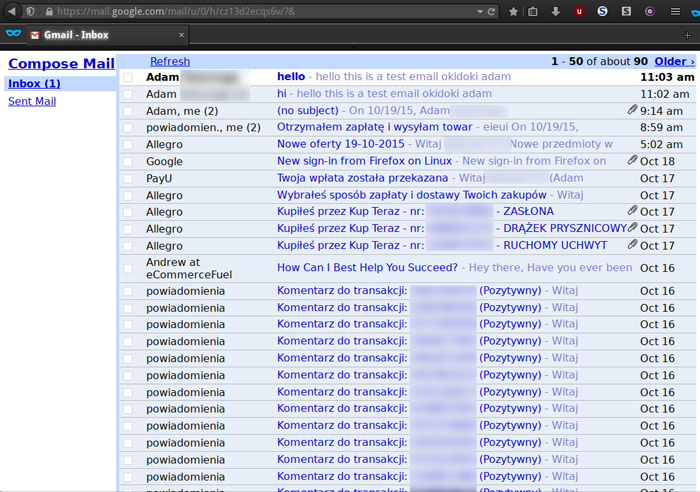The width and height of the screenshot is (700, 492).
Task: Check the box for the 'hi' email
Action: [128, 94]
